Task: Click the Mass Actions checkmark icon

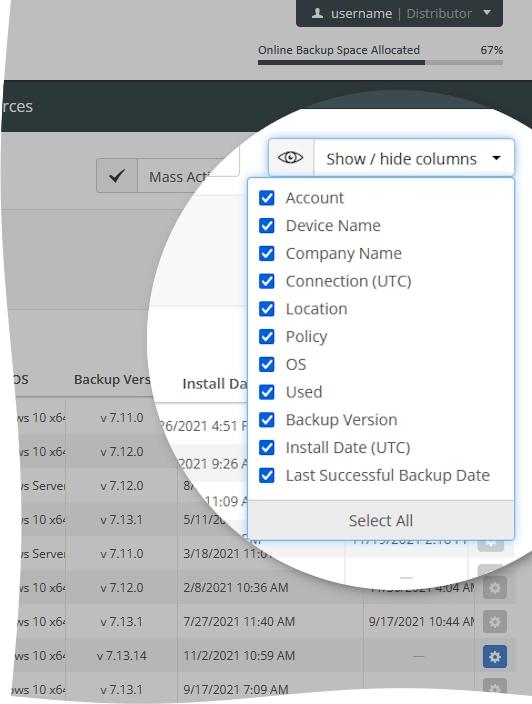Action: (x=117, y=176)
